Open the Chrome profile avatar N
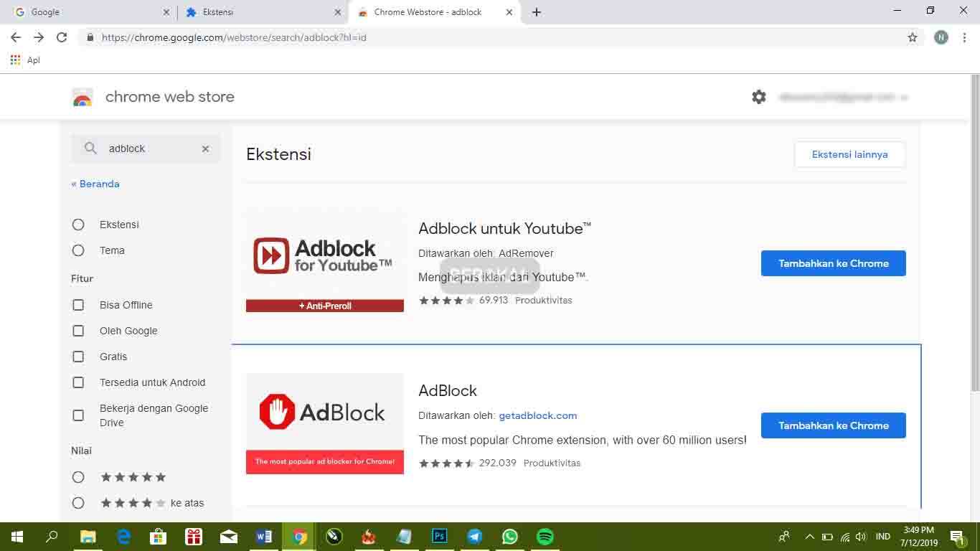This screenshot has width=980, height=551. click(x=941, y=37)
